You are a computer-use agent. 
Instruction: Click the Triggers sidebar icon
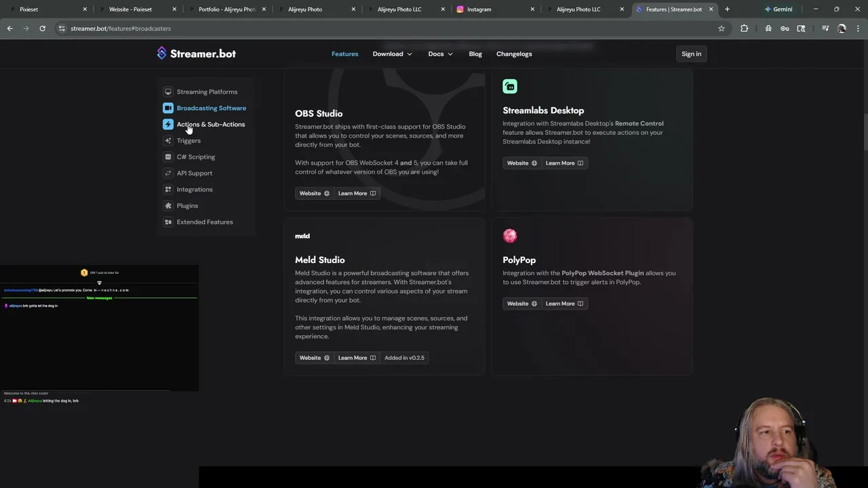[168, 140]
